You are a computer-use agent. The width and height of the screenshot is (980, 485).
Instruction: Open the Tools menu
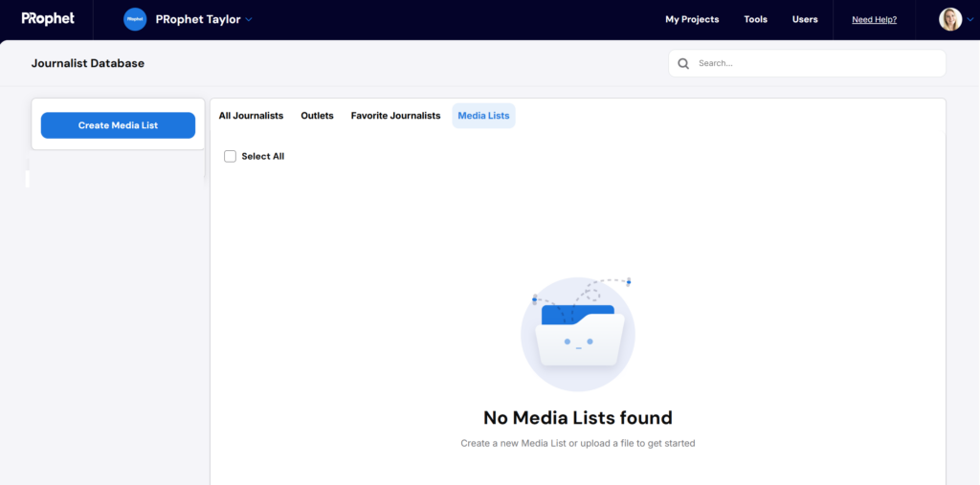(756, 19)
